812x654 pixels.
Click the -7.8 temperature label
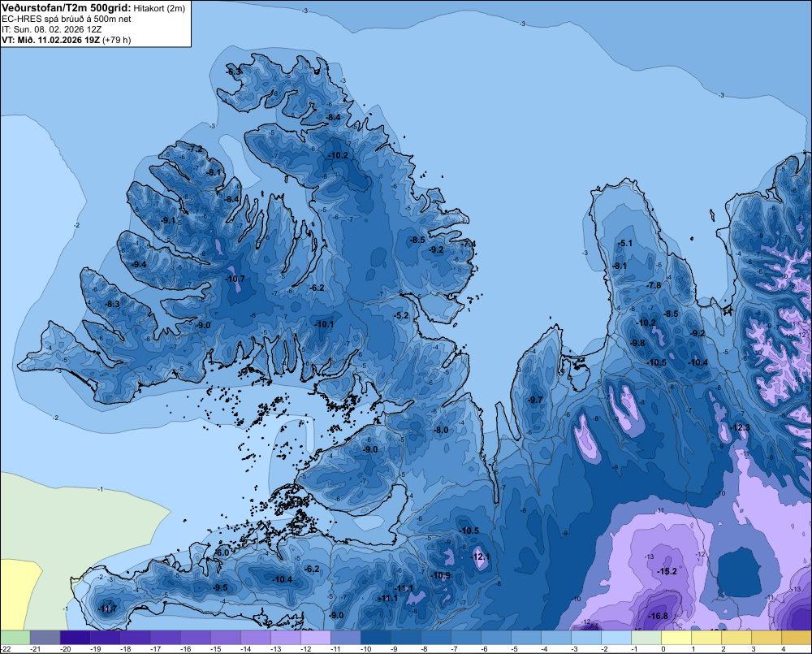tap(654, 285)
